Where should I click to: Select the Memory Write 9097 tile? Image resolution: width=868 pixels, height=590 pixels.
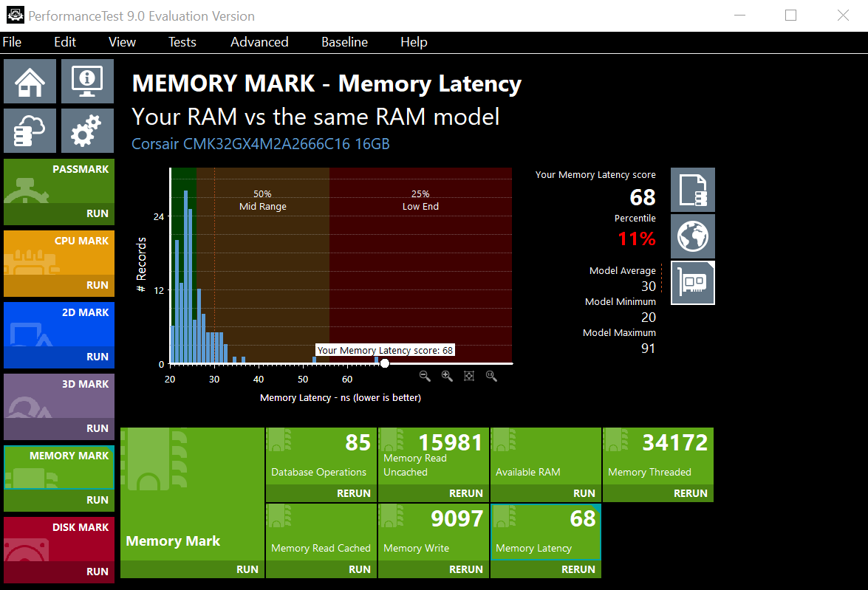pos(434,532)
